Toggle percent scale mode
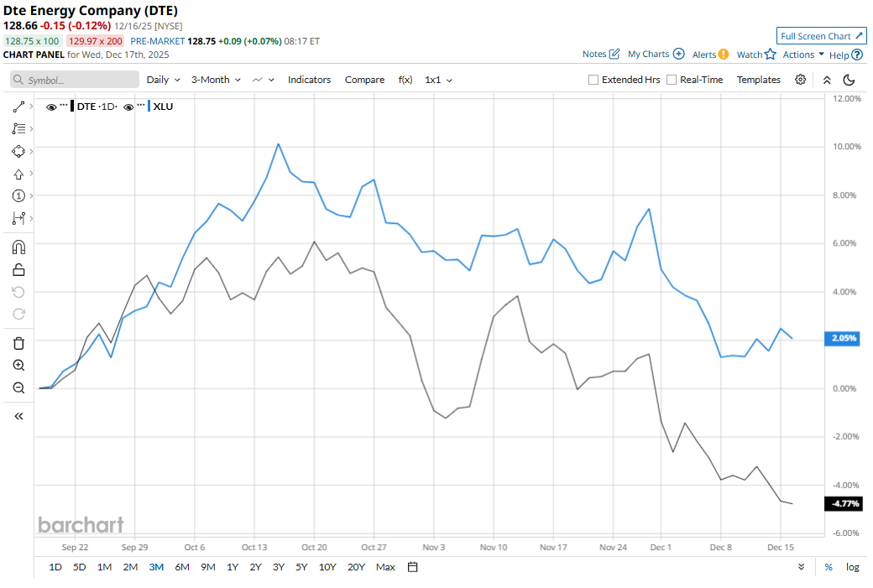Image resolution: width=873 pixels, height=588 pixels. click(829, 567)
